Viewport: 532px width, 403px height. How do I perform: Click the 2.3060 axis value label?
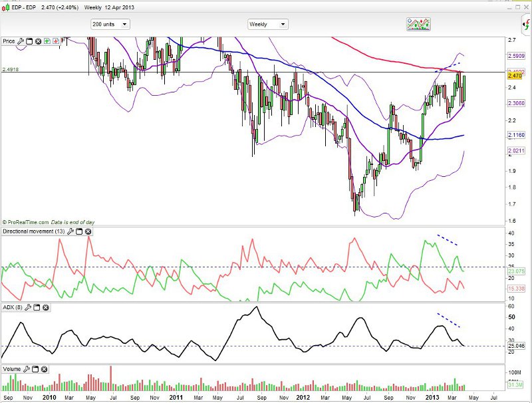pos(516,104)
